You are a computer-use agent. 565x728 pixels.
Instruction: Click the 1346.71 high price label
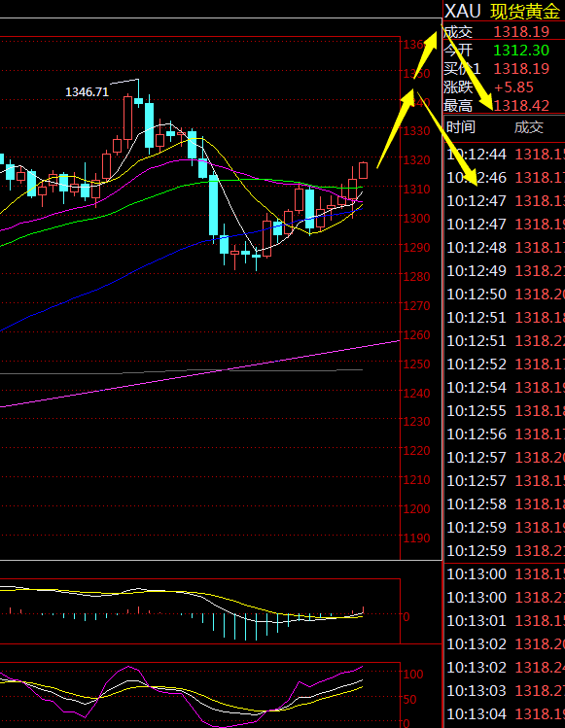87,91
